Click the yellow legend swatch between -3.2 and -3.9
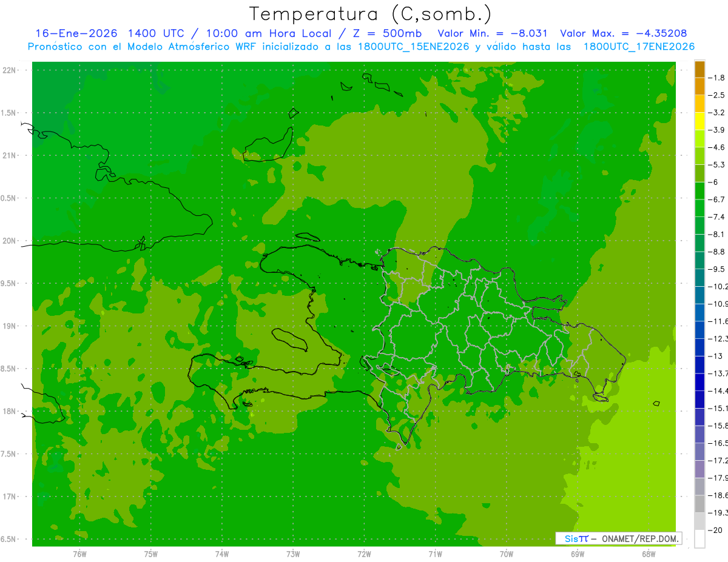Screen dimensions: 728x562 click(x=699, y=121)
